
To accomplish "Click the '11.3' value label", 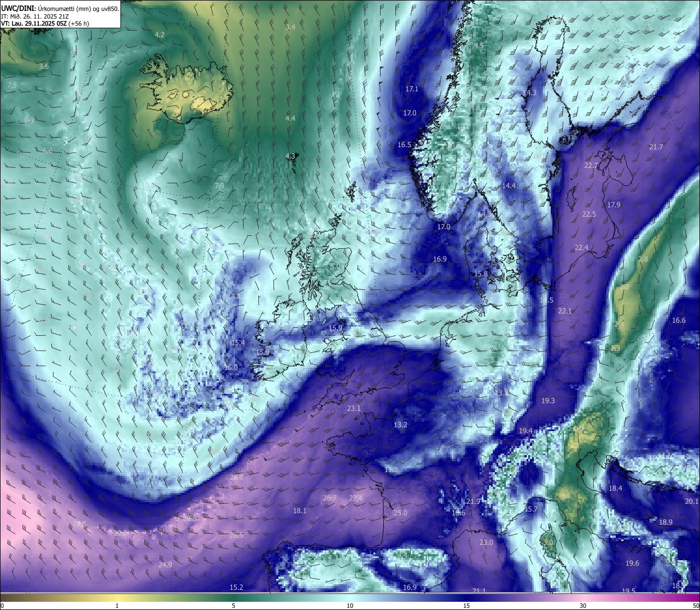I will tap(391, 469).
